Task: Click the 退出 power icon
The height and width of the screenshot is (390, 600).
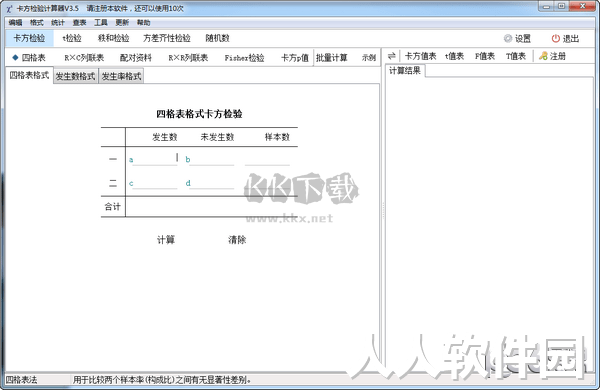Action: [555, 38]
